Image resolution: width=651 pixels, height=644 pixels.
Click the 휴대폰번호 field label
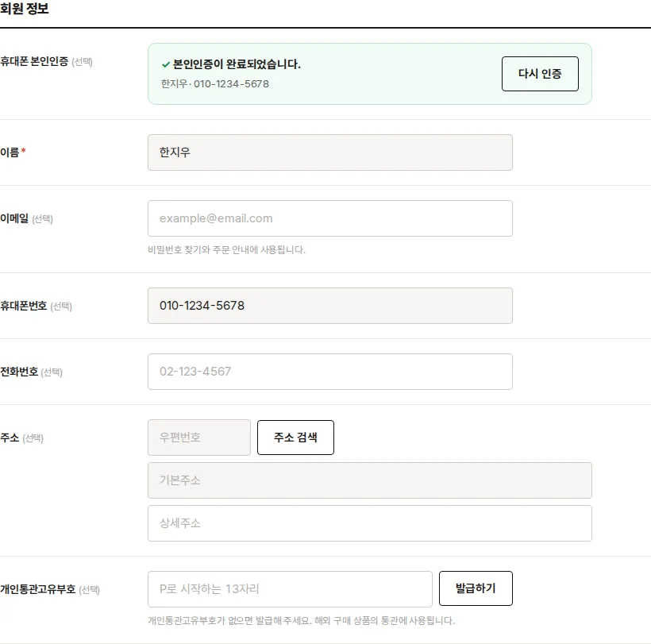24,306
